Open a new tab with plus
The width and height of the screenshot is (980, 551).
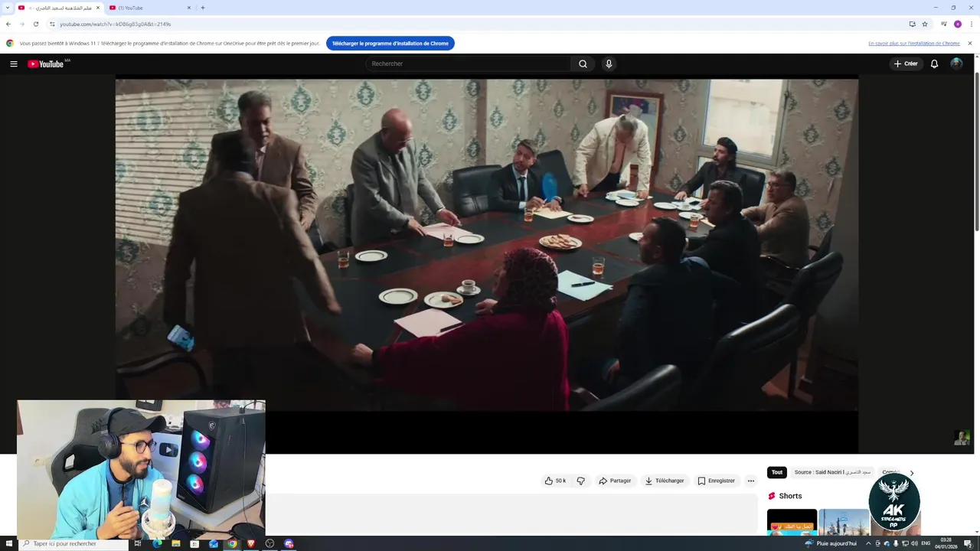pos(203,8)
